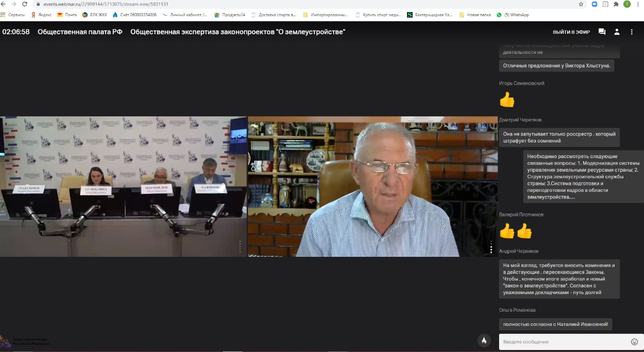Click the ВЫЙТИ В ЭФИР button

point(572,32)
